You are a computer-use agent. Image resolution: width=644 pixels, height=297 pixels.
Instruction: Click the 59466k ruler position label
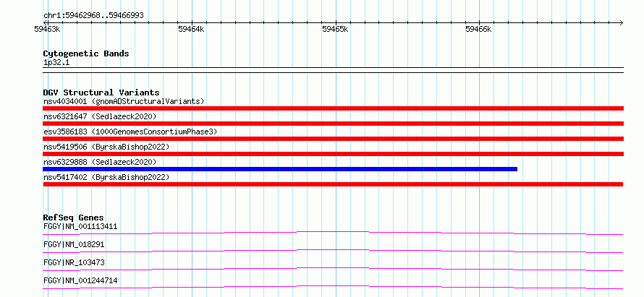point(478,30)
